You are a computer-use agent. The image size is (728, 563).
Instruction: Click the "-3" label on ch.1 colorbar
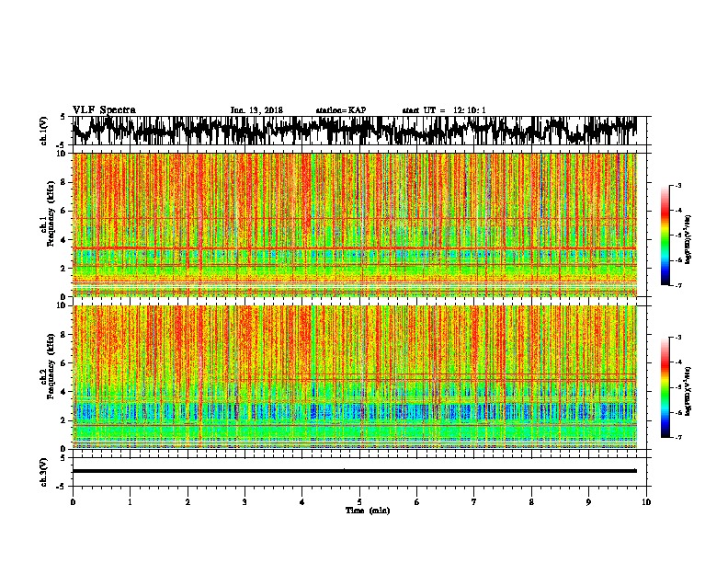click(677, 185)
